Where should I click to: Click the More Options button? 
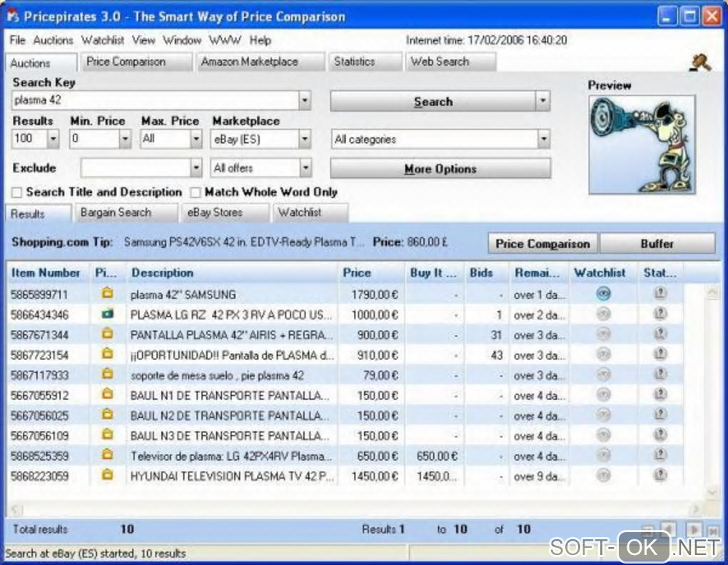click(x=440, y=169)
